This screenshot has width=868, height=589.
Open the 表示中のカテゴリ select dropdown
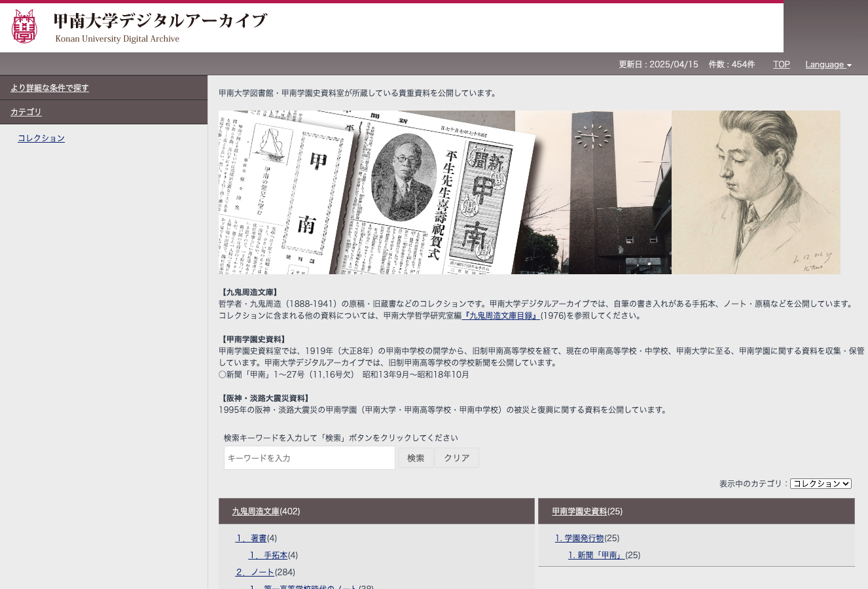point(820,484)
